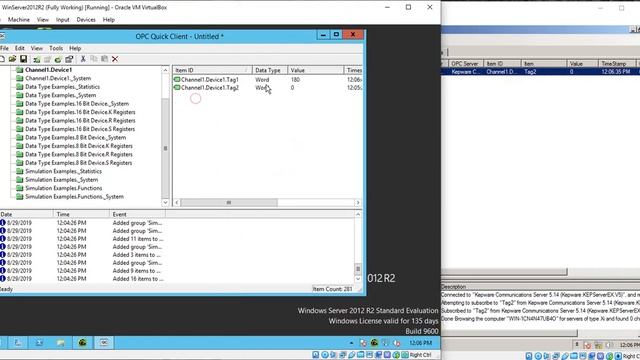
Task: Click the 'Added 16 items to ...' log entry
Action: click(138, 279)
